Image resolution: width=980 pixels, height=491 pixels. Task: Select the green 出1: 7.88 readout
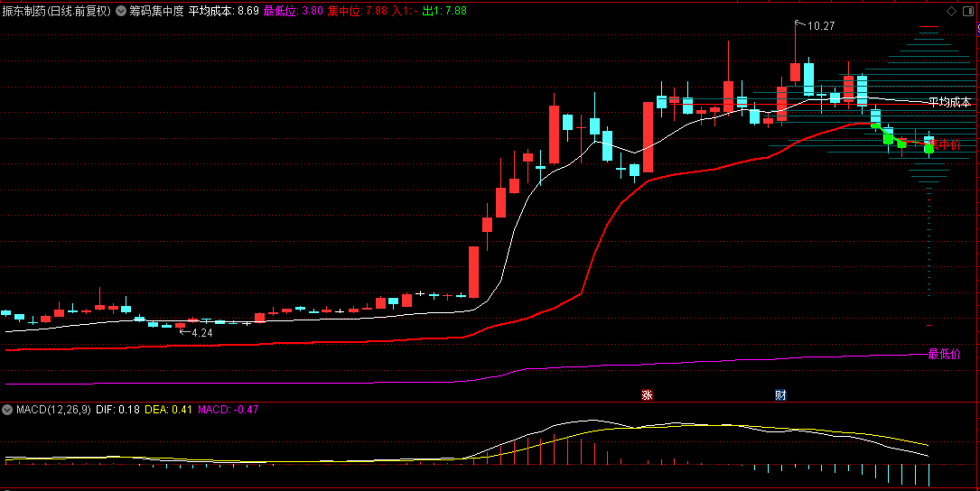(x=444, y=11)
